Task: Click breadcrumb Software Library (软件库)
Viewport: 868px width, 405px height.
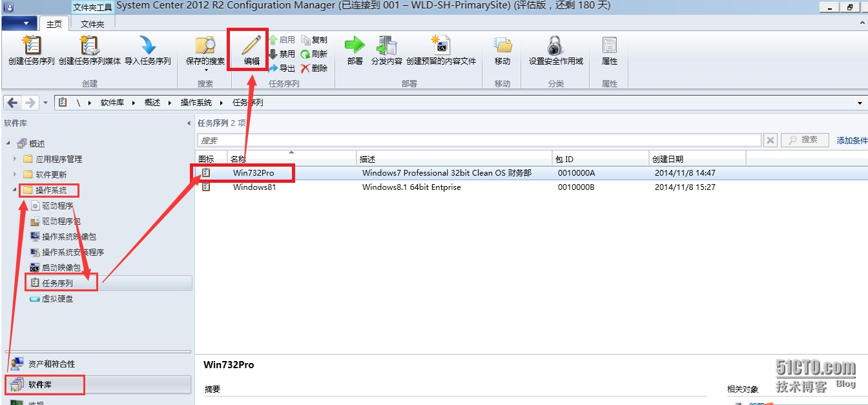Action: [112, 103]
